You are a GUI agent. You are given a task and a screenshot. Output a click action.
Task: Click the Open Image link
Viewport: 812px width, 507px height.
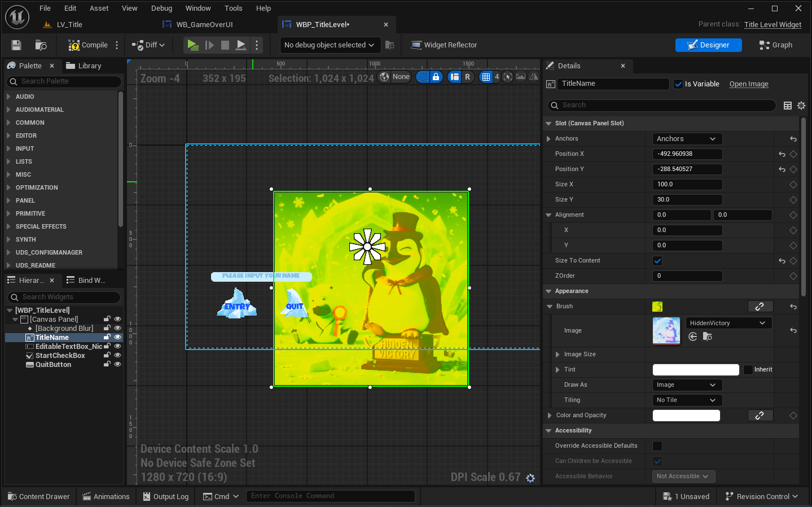click(x=749, y=84)
